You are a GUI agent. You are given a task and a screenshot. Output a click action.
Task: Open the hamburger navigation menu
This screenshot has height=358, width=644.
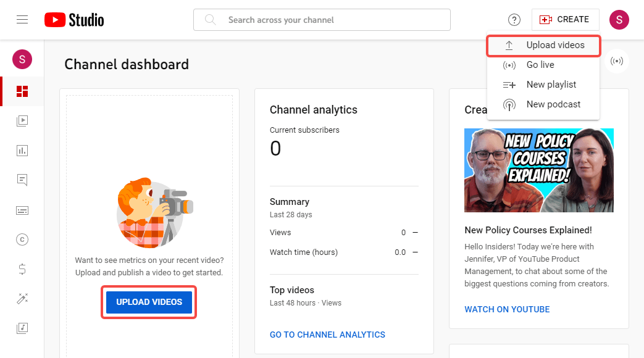pos(22,19)
